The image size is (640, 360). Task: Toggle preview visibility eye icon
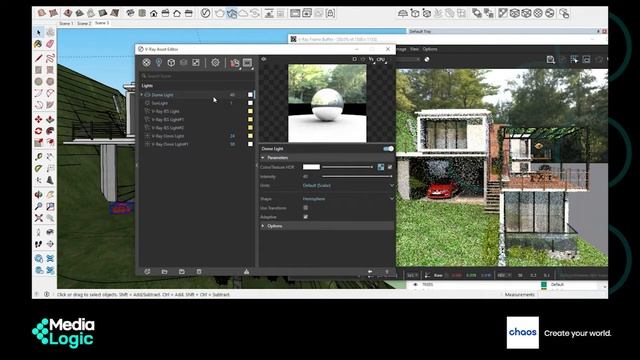click(264, 59)
